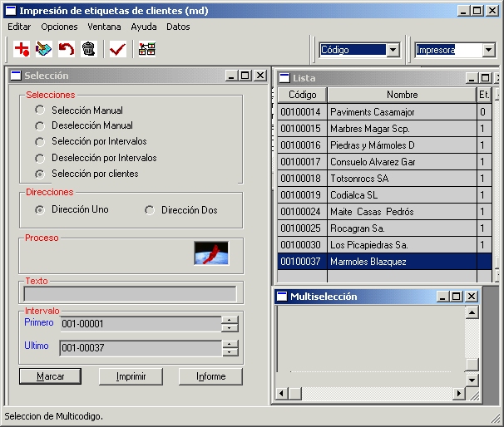The width and height of the screenshot is (504, 427).
Task: Increase the Primero interval value
Action: (x=230, y=320)
